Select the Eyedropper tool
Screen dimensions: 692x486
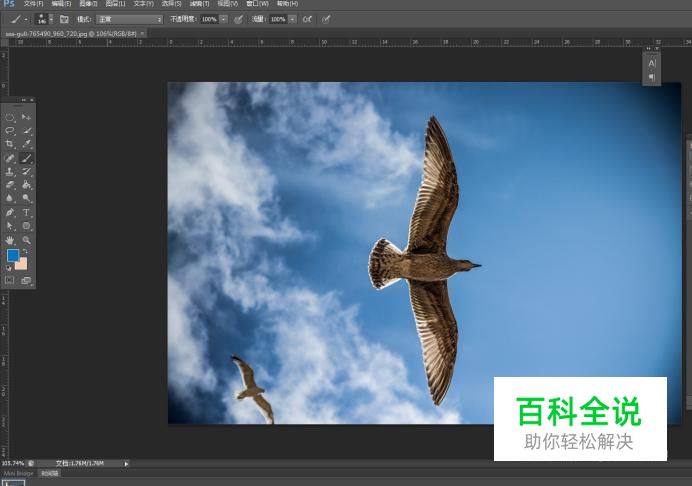pyautogui.click(x=26, y=144)
